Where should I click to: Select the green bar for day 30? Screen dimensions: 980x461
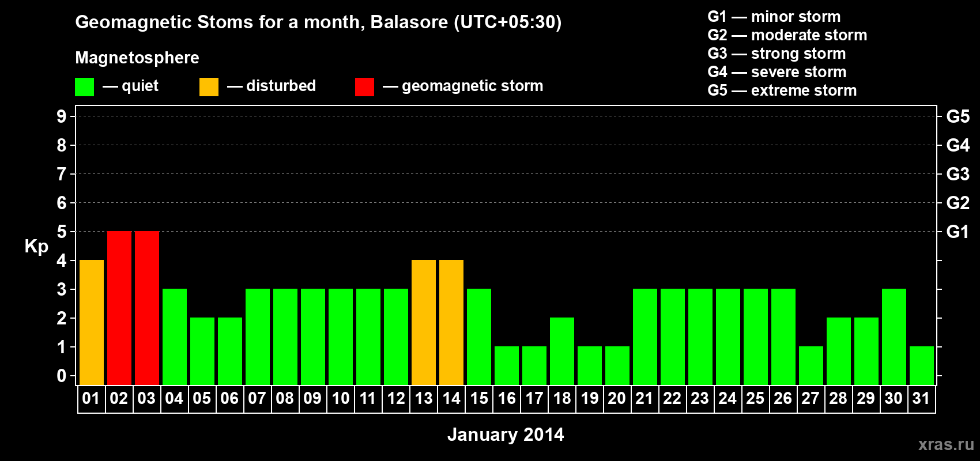[894, 337]
